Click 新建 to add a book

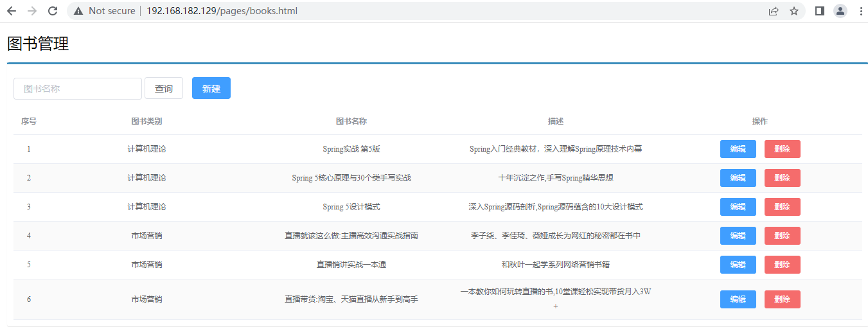point(211,89)
